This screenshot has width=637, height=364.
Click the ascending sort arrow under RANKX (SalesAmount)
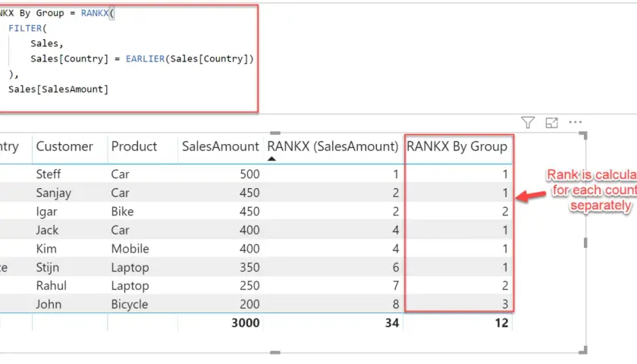tap(271, 158)
